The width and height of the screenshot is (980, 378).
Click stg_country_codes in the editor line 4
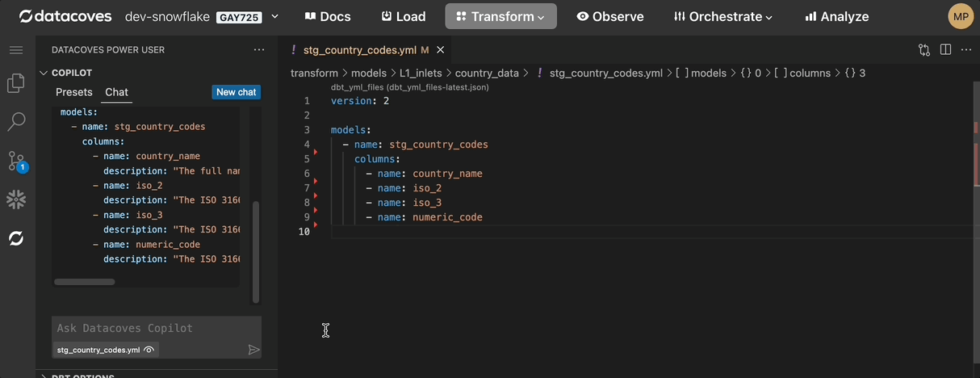click(438, 145)
